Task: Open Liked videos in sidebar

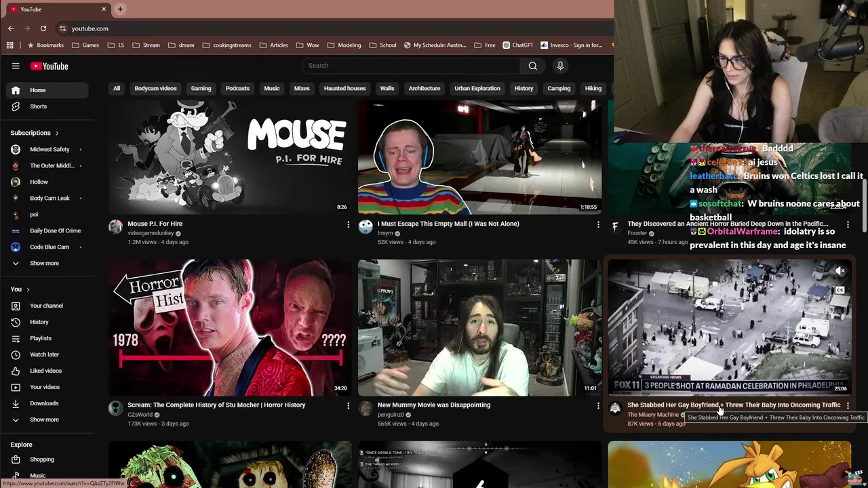Action: click(x=47, y=371)
